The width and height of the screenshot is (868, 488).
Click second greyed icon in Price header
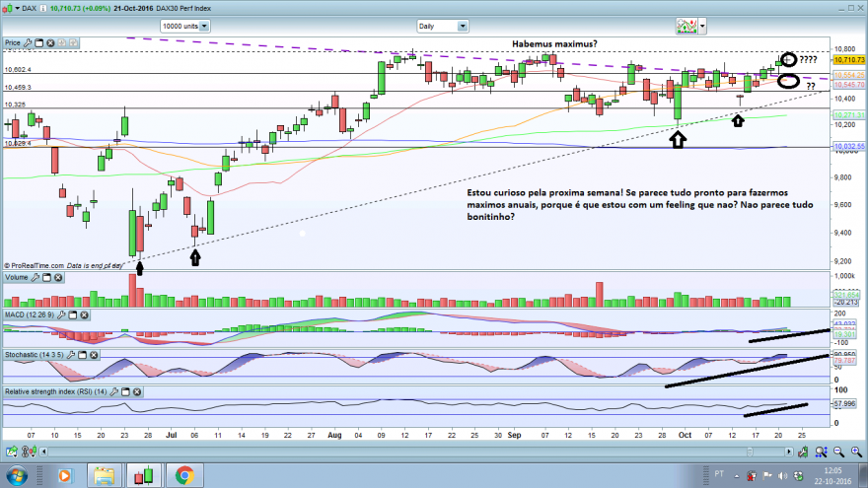coord(73,42)
